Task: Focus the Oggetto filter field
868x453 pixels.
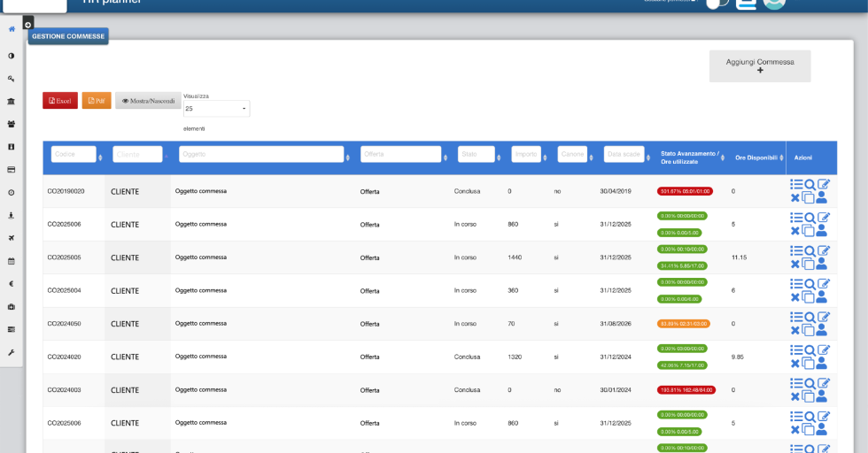Action: point(261,154)
